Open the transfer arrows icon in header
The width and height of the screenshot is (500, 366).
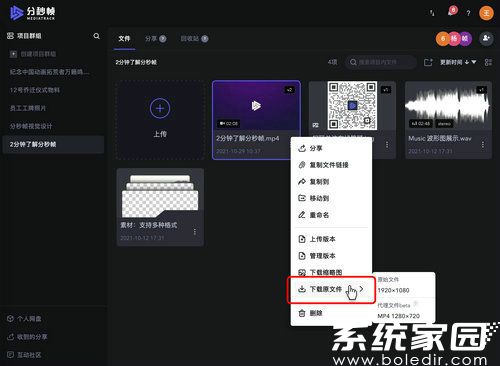[x=432, y=13]
